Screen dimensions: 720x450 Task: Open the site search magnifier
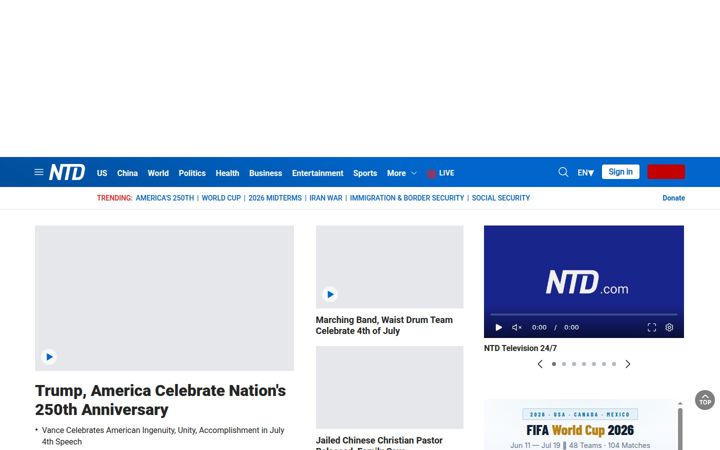563,172
